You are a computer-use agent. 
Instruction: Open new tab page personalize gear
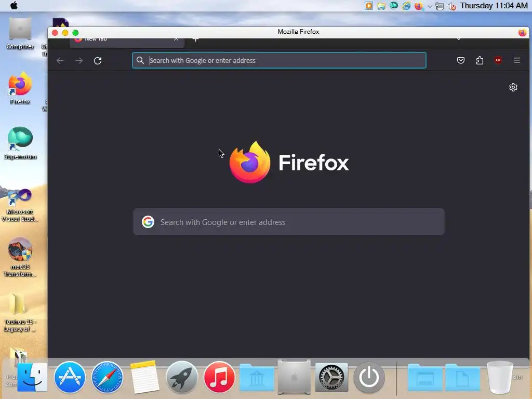[513, 87]
